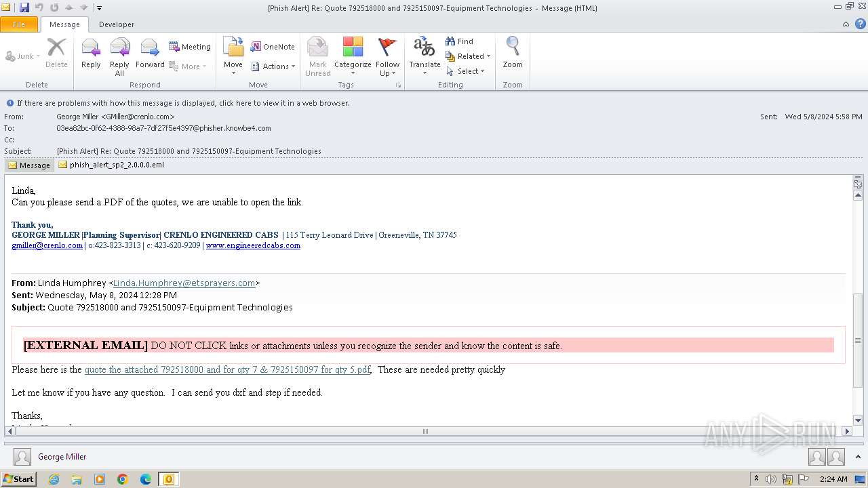Screen dimensions: 868x488
Task: Delete the message using the X icon
Action: [x=56, y=54]
